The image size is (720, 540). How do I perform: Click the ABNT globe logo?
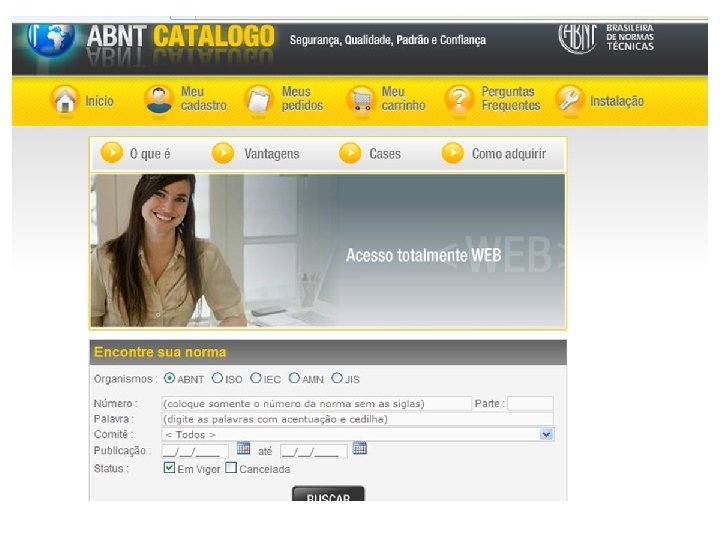click(x=51, y=39)
